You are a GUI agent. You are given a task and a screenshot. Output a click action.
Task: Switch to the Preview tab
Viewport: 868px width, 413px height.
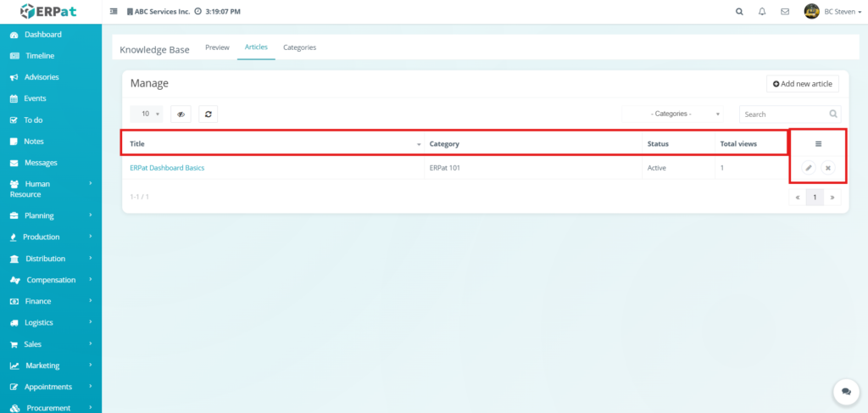pyautogui.click(x=217, y=47)
